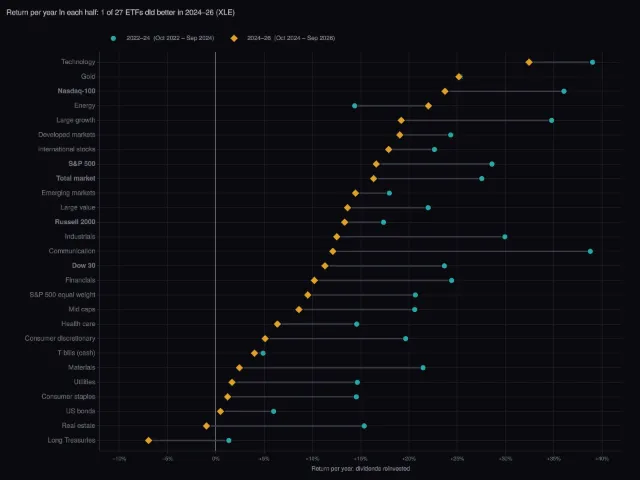Click the orange diamond in the Long Treasuries row
640x480 pixels.
[x=149, y=440]
